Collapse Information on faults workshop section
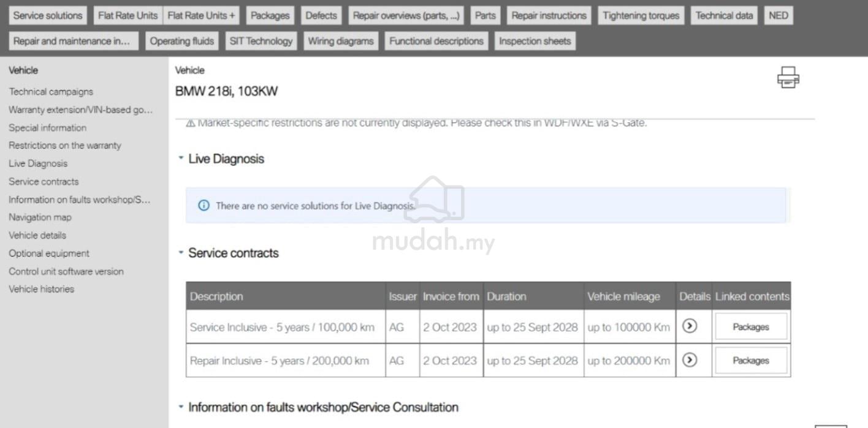Viewport: 868px width, 428px height. pyautogui.click(x=181, y=407)
